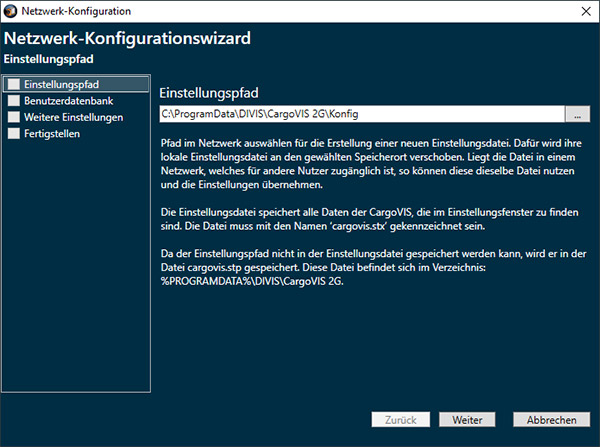Tick the Einstellungspfad step checkbox
The width and height of the screenshot is (600, 447).
click(x=14, y=84)
